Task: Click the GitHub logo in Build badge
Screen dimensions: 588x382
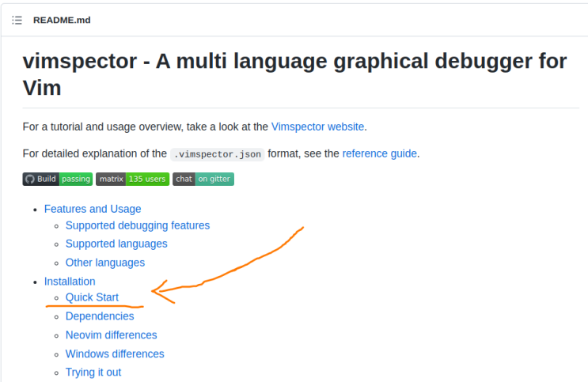Action: click(x=29, y=179)
